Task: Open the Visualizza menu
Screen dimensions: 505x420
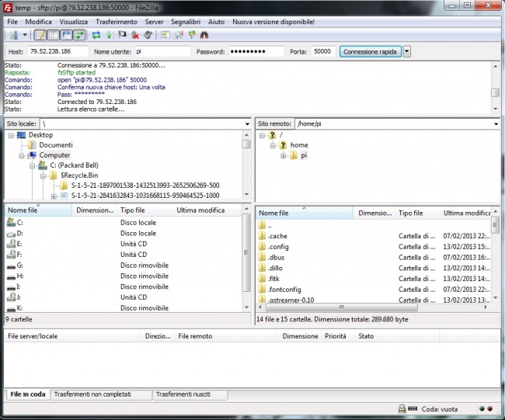Action: click(x=74, y=22)
